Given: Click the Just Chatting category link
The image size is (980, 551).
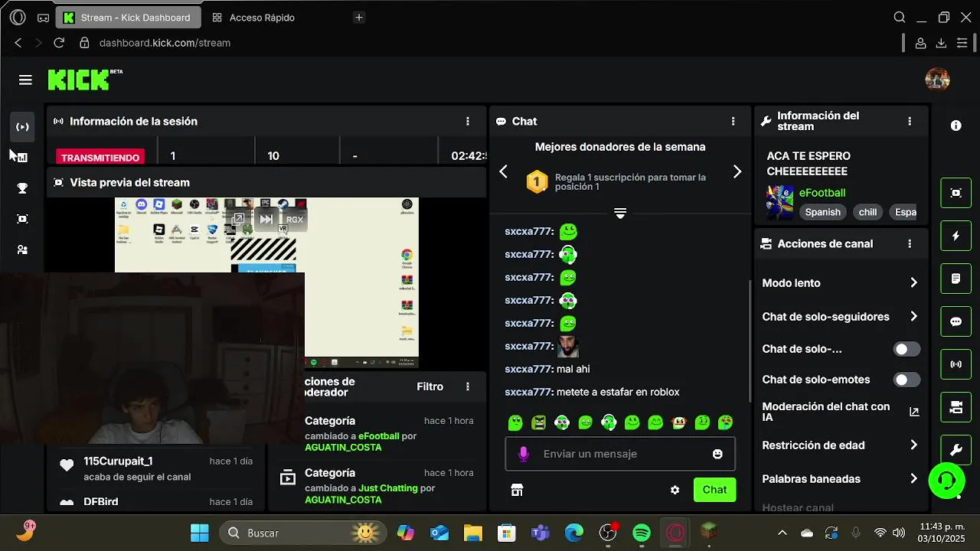Looking at the screenshot, I should point(388,487).
